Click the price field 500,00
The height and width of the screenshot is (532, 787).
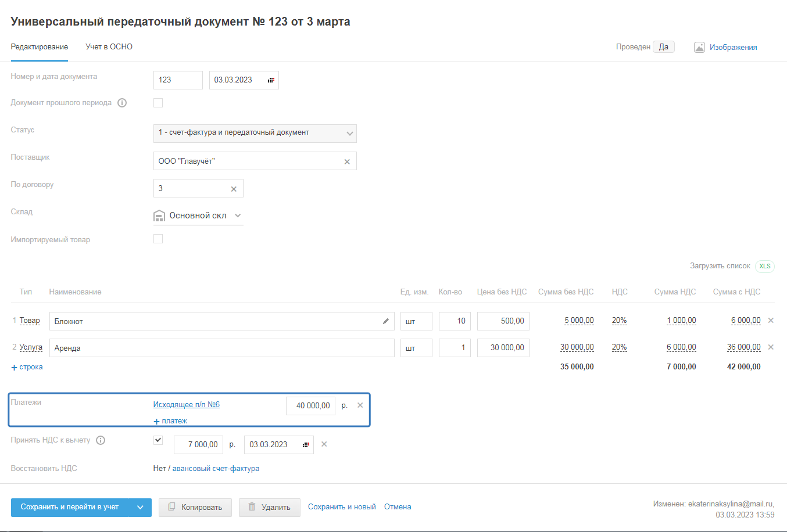[x=503, y=321]
